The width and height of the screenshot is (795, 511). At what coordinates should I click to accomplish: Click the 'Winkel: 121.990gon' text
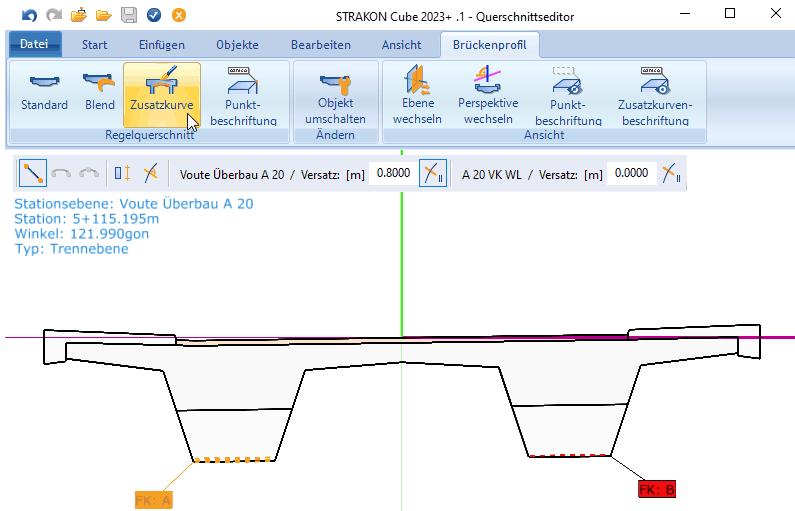[x=82, y=234]
